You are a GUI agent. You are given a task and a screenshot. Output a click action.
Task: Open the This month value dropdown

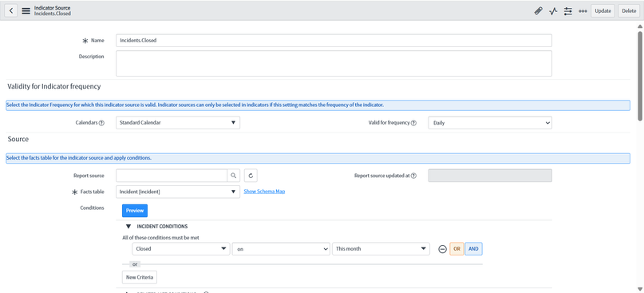tap(381, 249)
